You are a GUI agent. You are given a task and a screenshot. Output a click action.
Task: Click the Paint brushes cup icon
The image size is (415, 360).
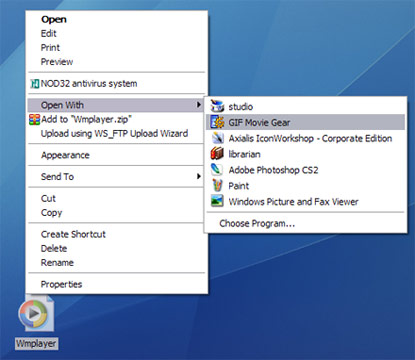[217, 185]
